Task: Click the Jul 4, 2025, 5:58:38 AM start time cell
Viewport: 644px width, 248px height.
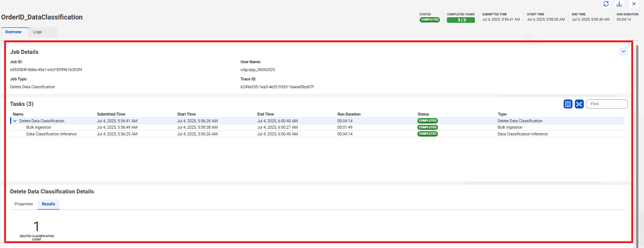Action: pyautogui.click(x=197, y=127)
